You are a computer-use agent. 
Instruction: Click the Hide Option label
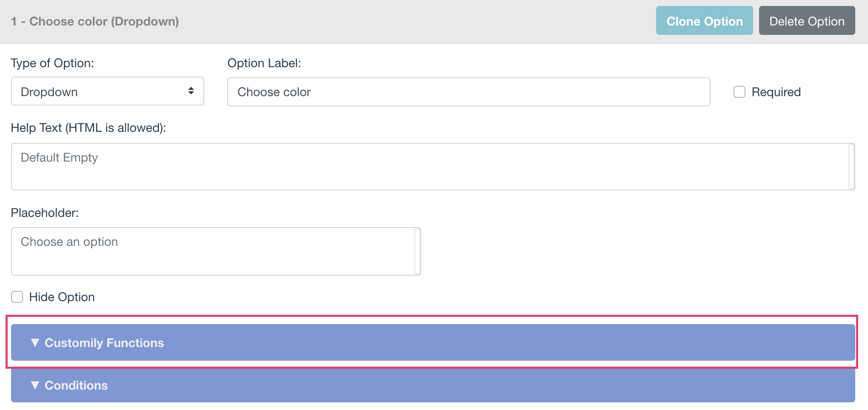click(x=62, y=297)
